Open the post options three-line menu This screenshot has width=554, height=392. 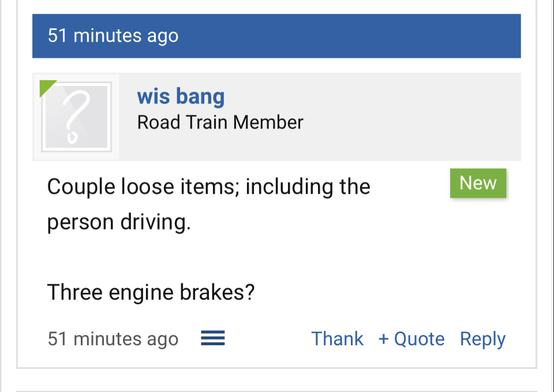coord(212,338)
